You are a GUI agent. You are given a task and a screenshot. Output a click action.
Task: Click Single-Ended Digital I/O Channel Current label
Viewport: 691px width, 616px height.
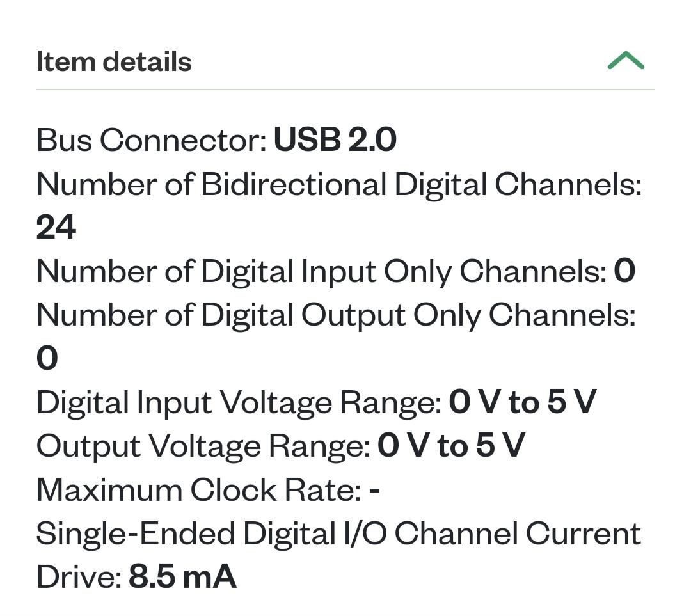[338, 533]
